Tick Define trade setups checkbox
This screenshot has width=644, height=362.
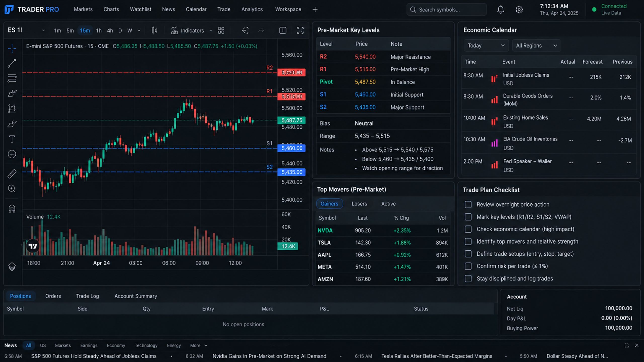[468, 254]
